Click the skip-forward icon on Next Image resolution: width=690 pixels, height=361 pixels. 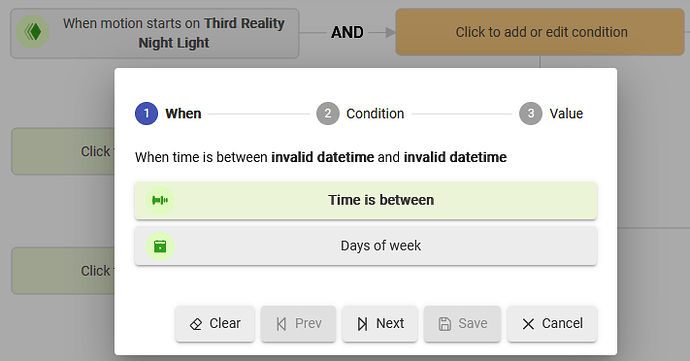click(362, 324)
